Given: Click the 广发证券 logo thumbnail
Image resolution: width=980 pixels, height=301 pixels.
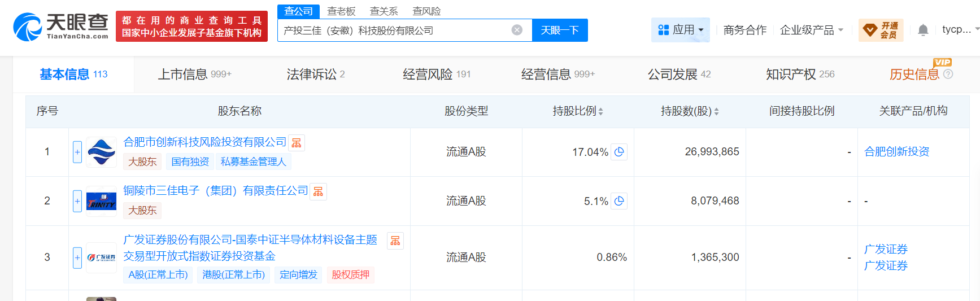Looking at the screenshot, I should click(102, 258).
